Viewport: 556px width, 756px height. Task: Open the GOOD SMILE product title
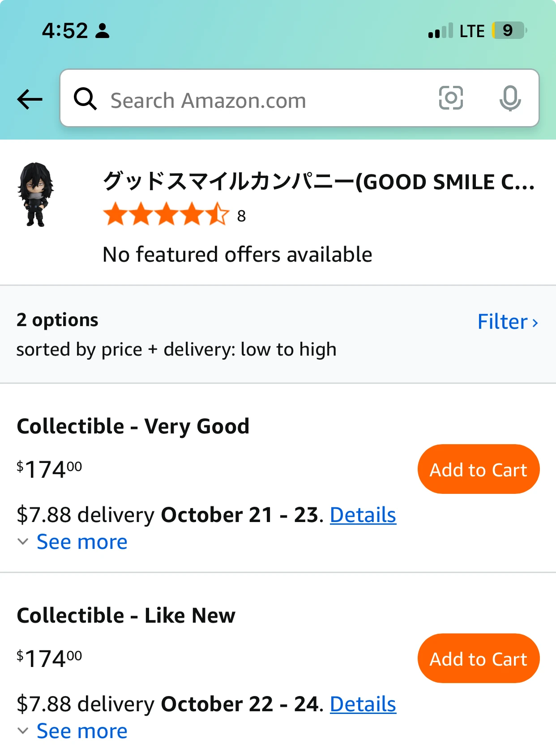pyautogui.click(x=318, y=182)
